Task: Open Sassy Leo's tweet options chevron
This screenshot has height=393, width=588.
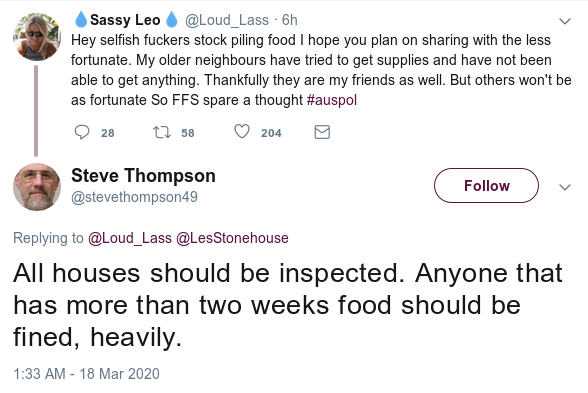Action: pos(565,21)
